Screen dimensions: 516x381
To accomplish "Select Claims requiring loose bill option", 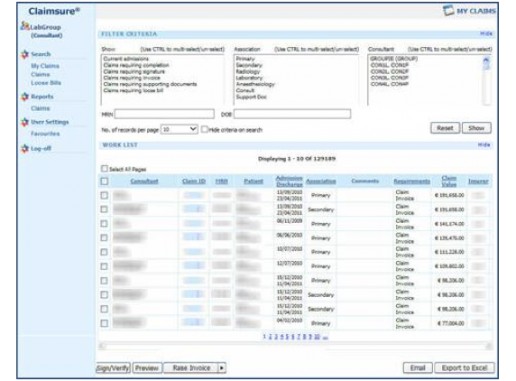I will tap(133, 90).
